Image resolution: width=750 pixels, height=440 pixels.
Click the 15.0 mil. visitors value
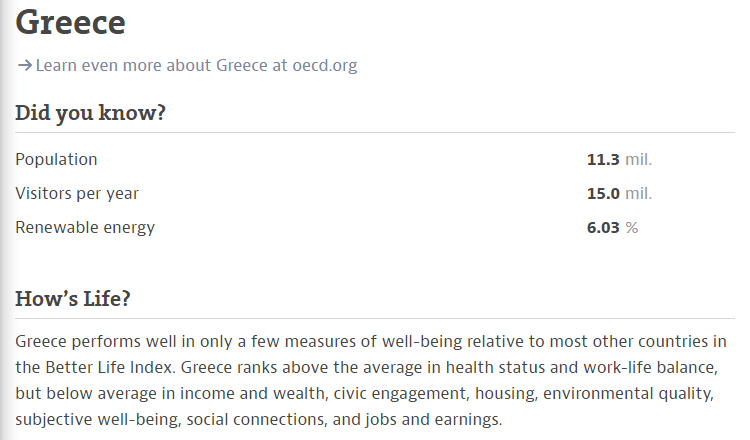619,193
